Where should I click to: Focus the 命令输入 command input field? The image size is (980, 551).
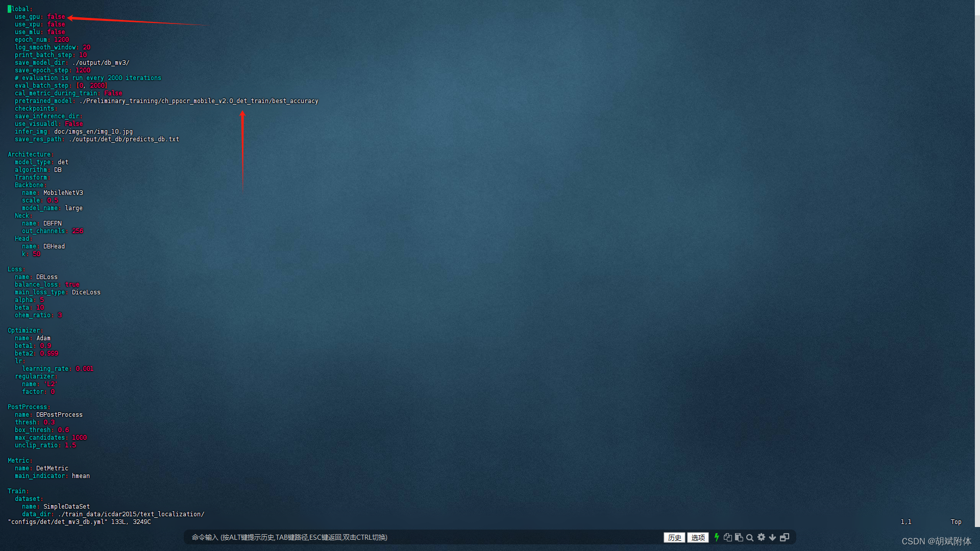(424, 537)
